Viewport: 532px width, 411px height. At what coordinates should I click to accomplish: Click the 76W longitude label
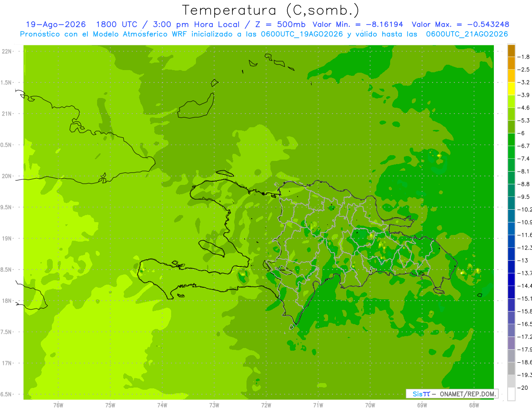pyautogui.click(x=58, y=405)
